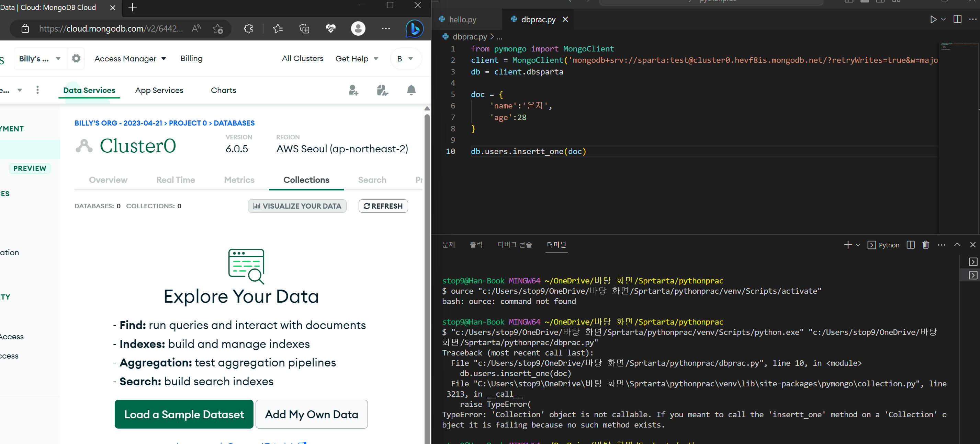Image resolution: width=980 pixels, height=444 pixels.
Task: Open Edge settings and more menu
Action: pos(386,28)
